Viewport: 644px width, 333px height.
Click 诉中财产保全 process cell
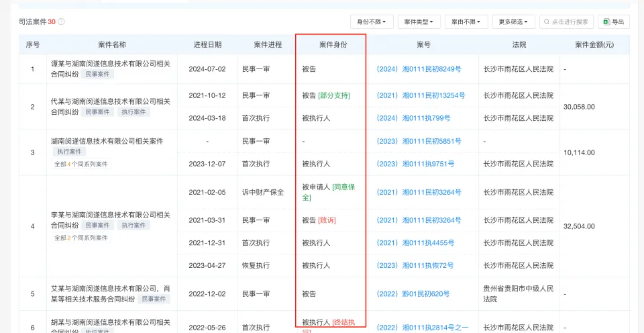click(x=263, y=192)
